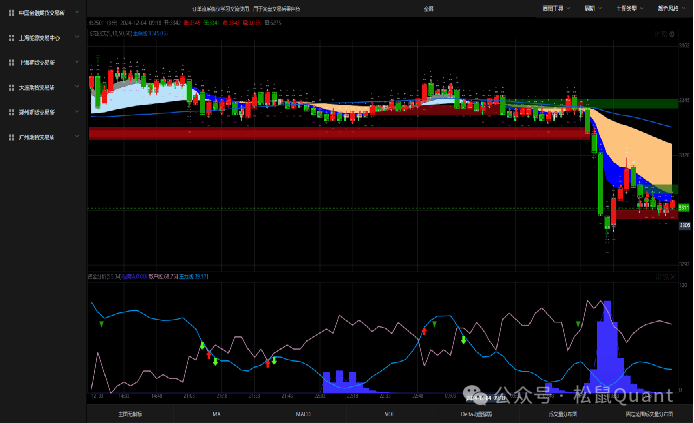Click the grid icon beside 郑州商品交易所
694x423 pixels.
10,112
